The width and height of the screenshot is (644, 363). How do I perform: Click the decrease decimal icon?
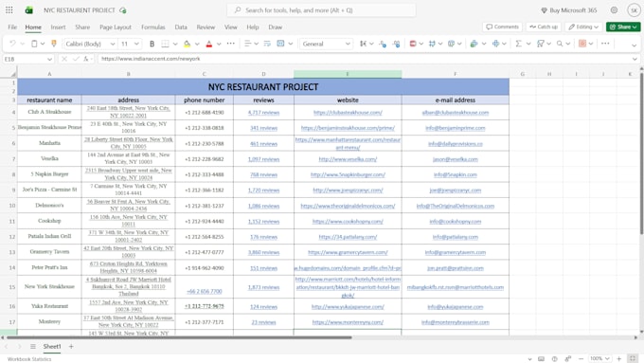(x=383, y=44)
